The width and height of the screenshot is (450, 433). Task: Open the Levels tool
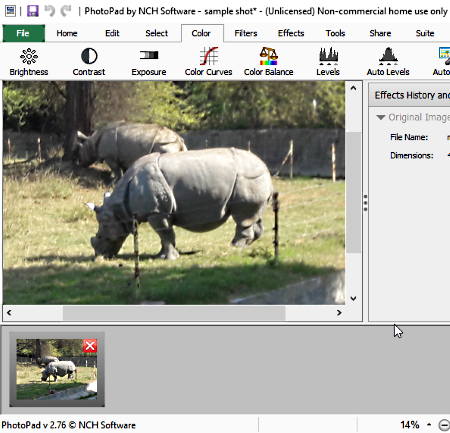pyautogui.click(x=328, y=62)
